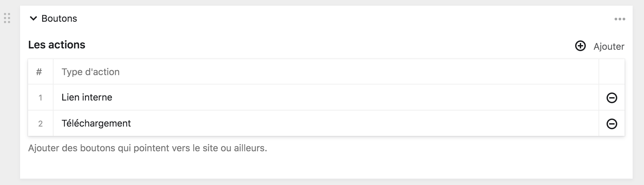Screen dimensions: 644x185
Task: Remove the Lien interne row
Action: pyautogui.click(x=612, y=98)
